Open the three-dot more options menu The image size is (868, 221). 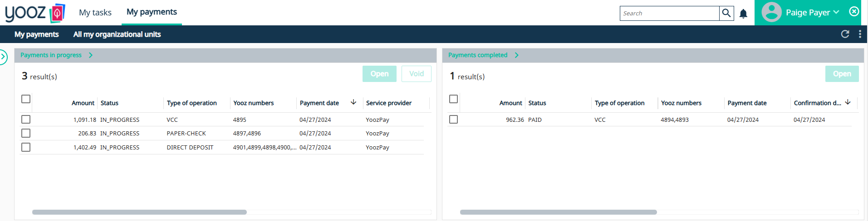860,34
